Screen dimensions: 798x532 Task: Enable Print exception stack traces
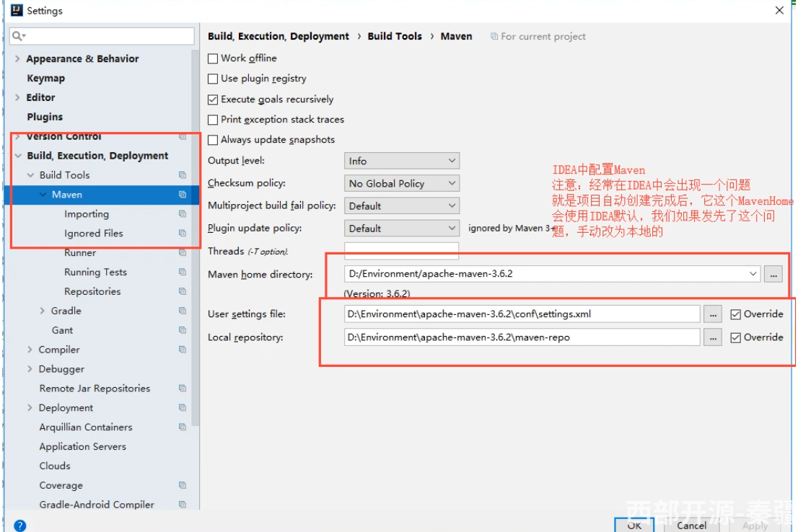(213, 120)
